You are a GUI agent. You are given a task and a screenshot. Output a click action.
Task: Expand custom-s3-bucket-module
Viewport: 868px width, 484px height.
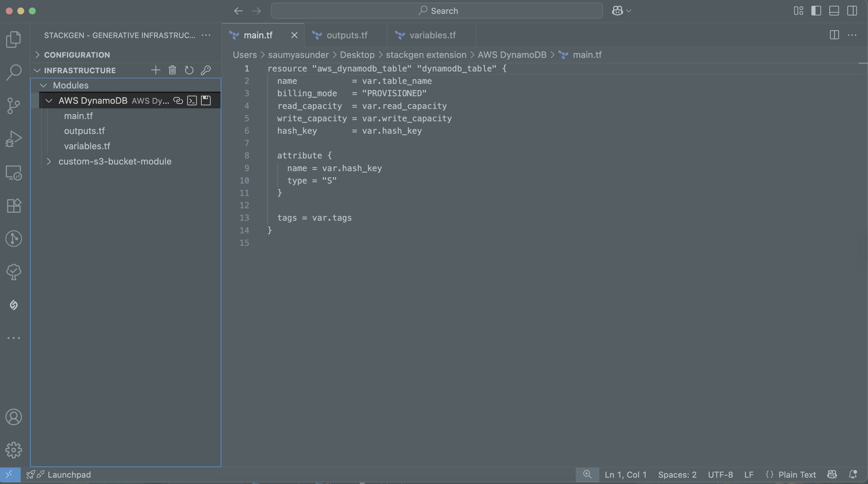pyautogui.click(x=49, y=161)
